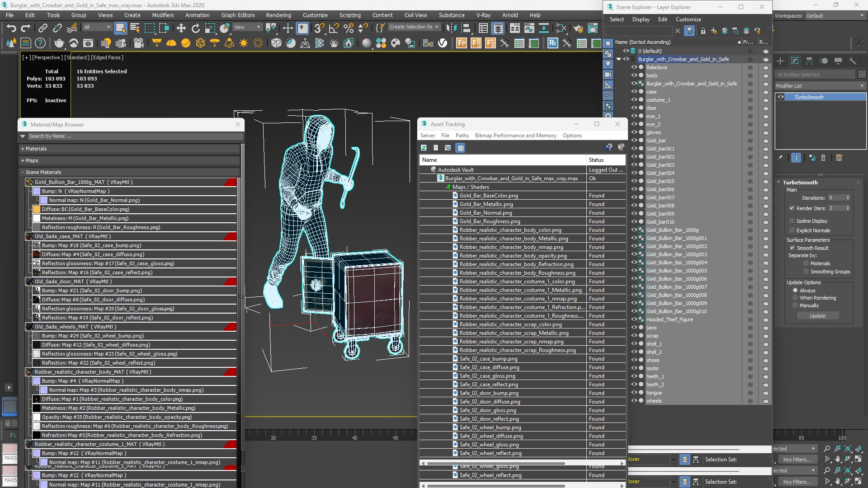The image size is (868, 488).
Task: Hide the Balaclava object via its eye icon
Action: (x=634, y=67)
